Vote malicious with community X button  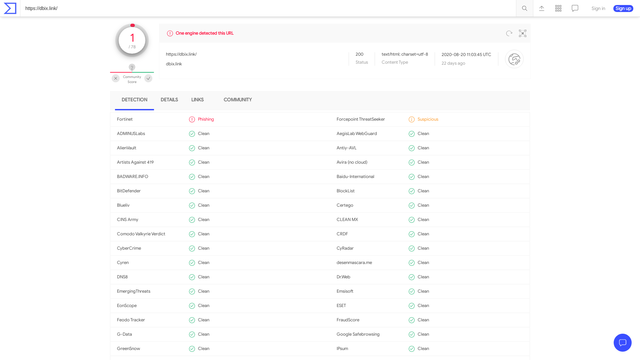tap(116, 78)
